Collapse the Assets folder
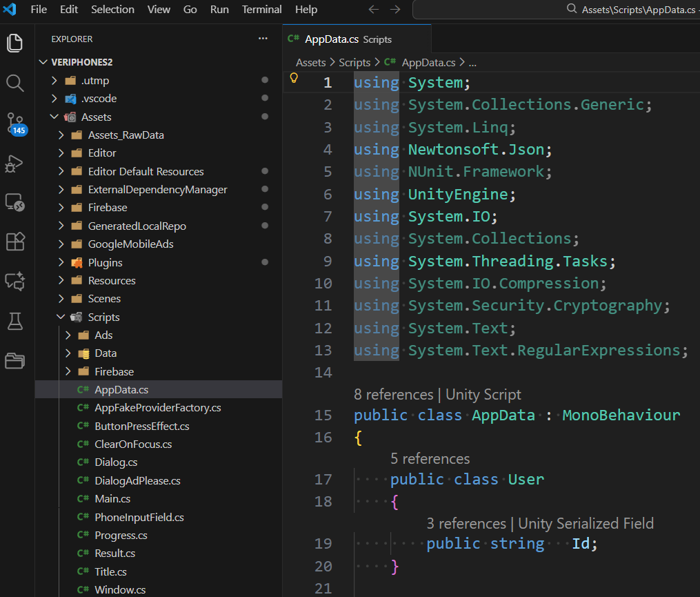700x597 pixels. tap(54, 117)
